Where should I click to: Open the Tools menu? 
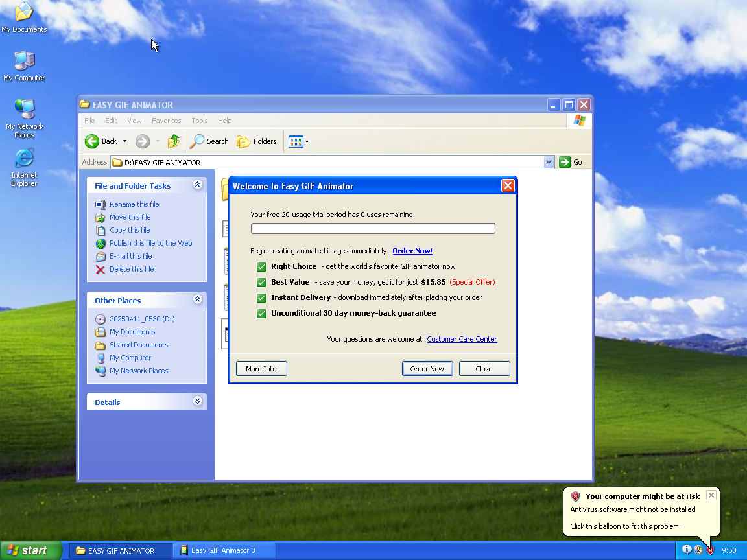[200, 121]
